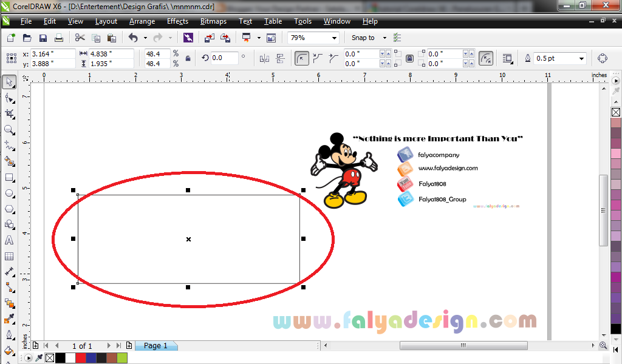
Task: Paste from clipboard
Action: [112, 38]
